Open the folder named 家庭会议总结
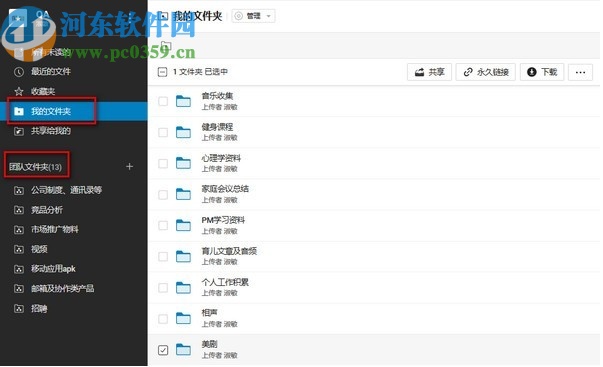The width and height of the screenshot is (603, 367). [225, 189]
